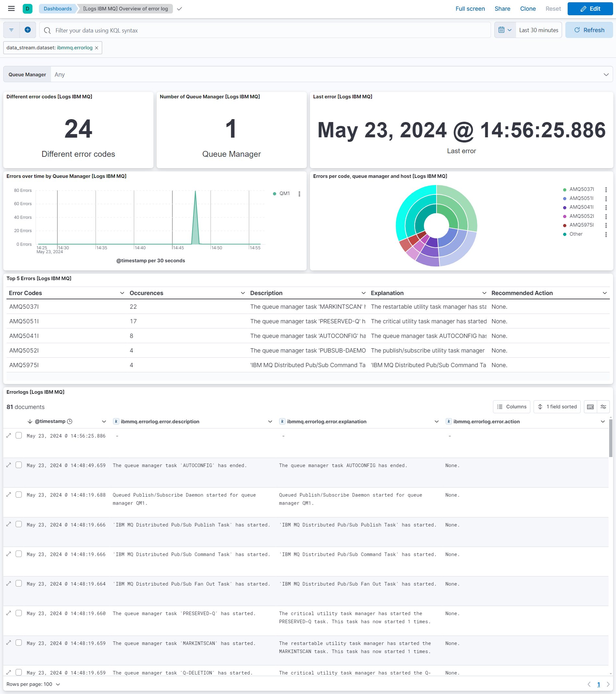Open filter options via the funnel icon

pyautogui.click(x=11, y=30)
